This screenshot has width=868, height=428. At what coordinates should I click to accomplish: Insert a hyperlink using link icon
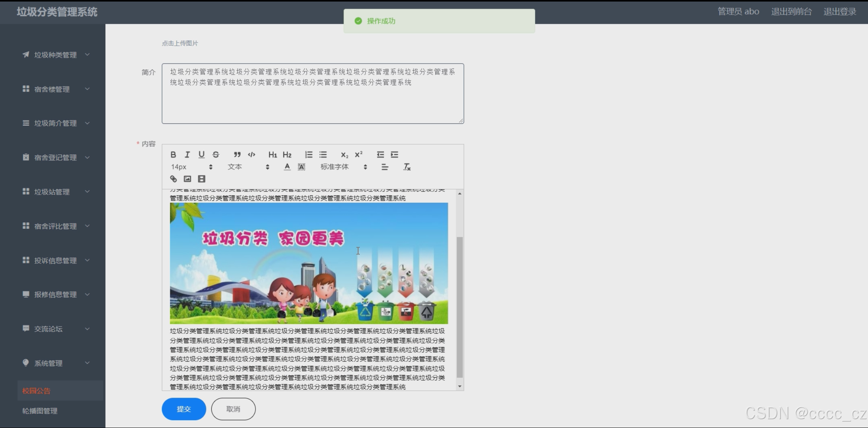point(173,179)
